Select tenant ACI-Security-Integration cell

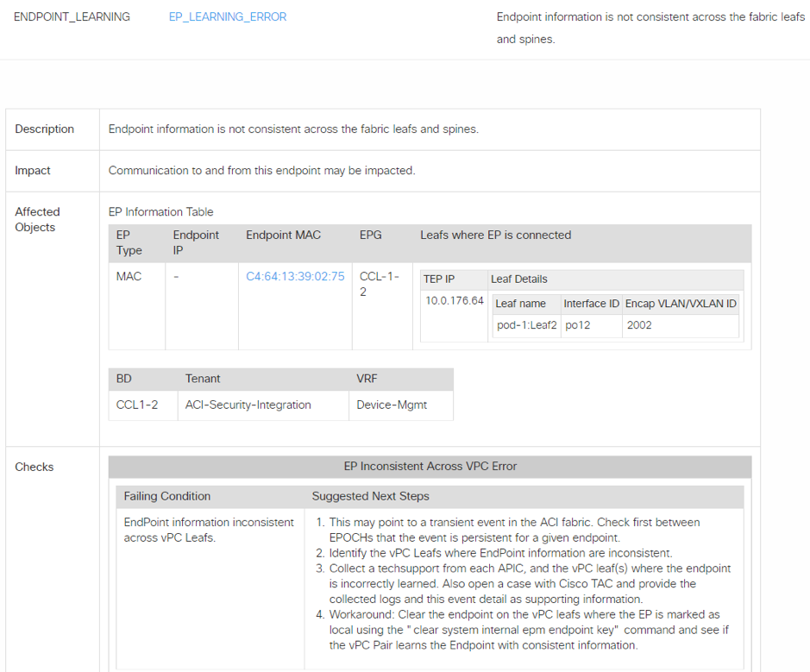coord(248,405)
